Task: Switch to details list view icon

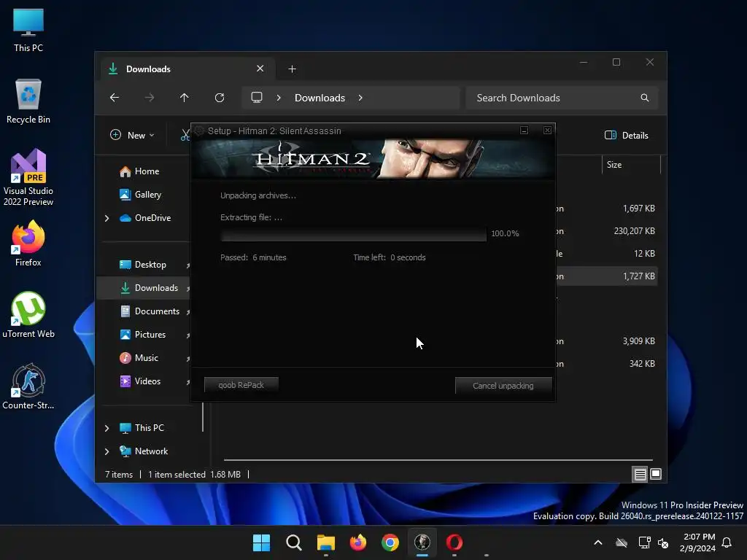Action: (640, 474)
